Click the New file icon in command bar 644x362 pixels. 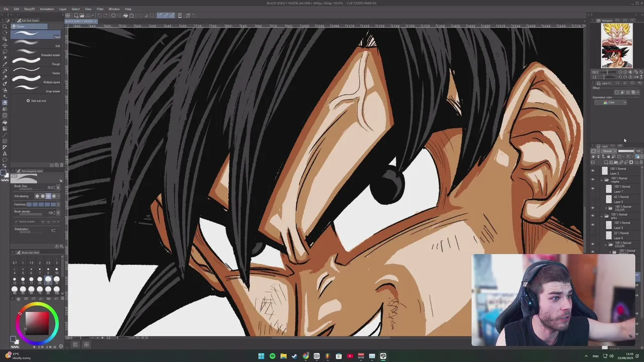[x=76, y=15]
